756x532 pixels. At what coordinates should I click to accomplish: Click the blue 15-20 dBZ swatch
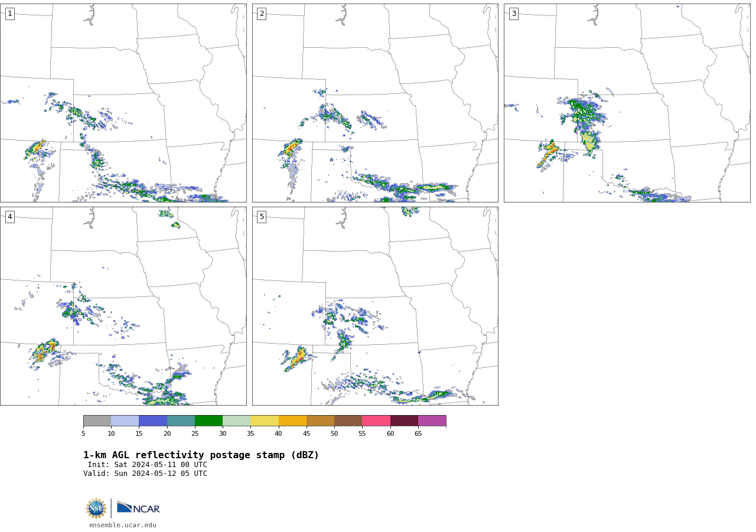[x=153, y=420]
